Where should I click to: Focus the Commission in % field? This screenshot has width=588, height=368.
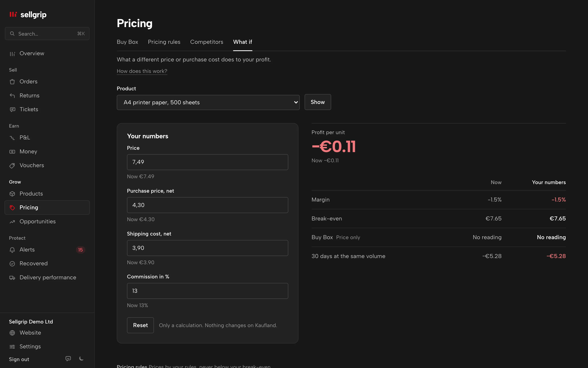pos(207,291)
